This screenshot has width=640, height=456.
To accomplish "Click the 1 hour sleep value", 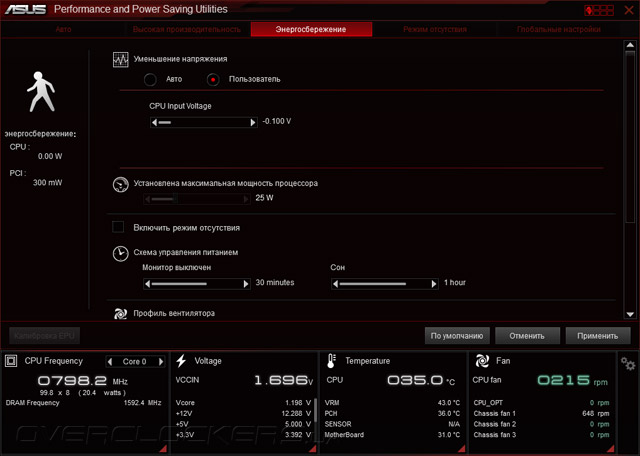I will coord(455,282).
